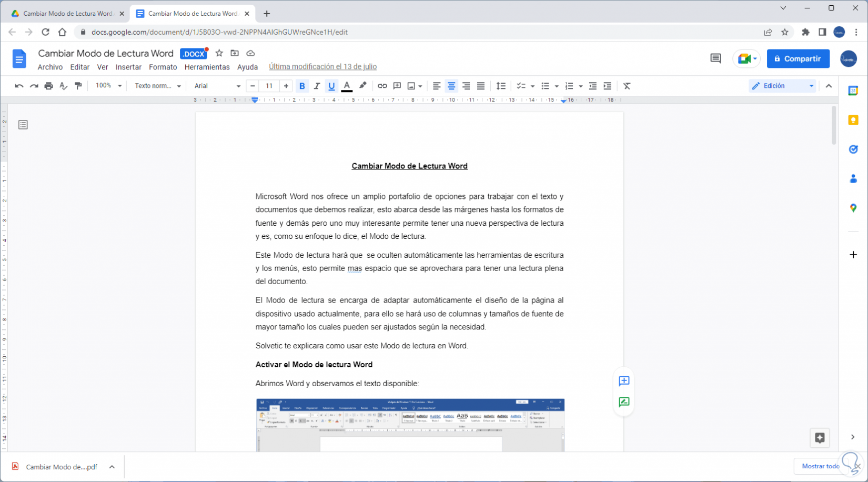868x482 pixels.
Task: Add a comment using the toolbar icon
Action: pyautogui.click(x=397, y=86)
